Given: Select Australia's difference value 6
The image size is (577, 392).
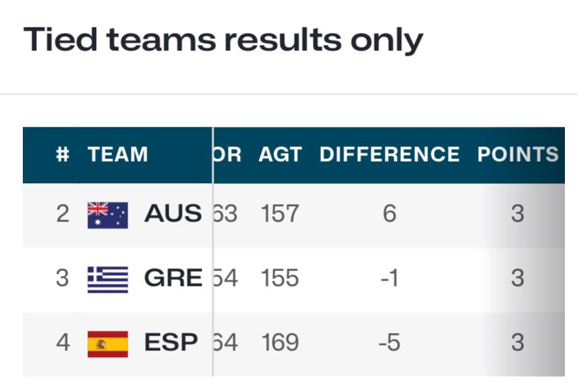Looking at the screenshot, I should (x=390, y=213).
